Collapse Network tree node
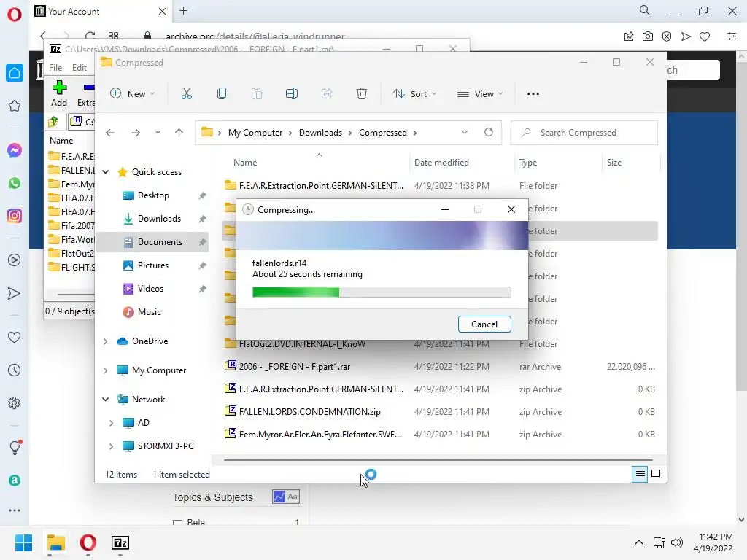Image resolution: width=747 pixels, height=560 pixels. click(106, 400)
